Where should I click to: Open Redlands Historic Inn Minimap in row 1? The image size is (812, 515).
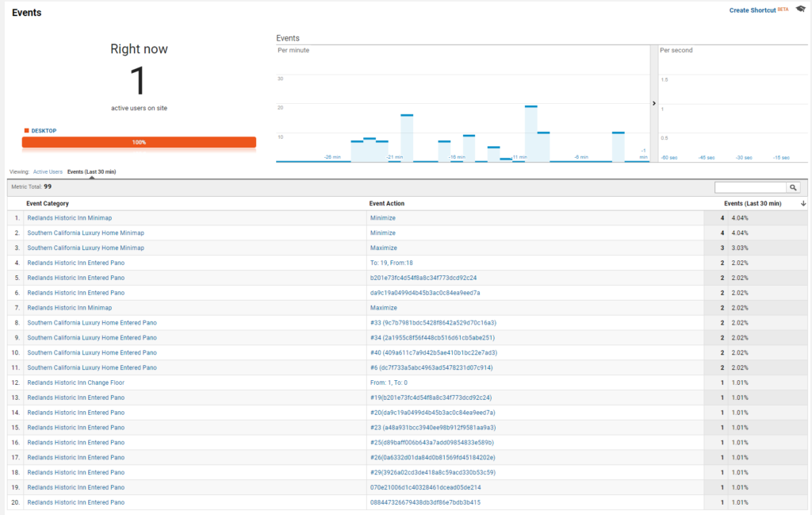click(70, 218)
